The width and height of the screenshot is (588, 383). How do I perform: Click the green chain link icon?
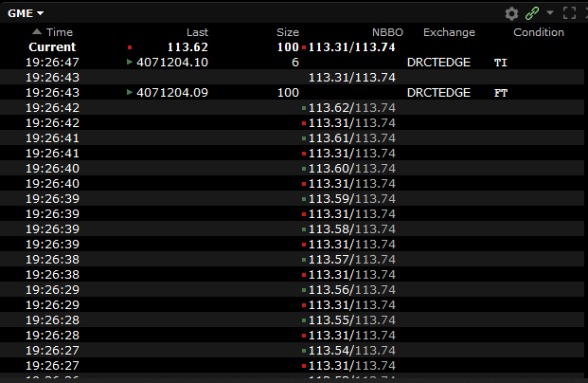[x=532, y=13]
